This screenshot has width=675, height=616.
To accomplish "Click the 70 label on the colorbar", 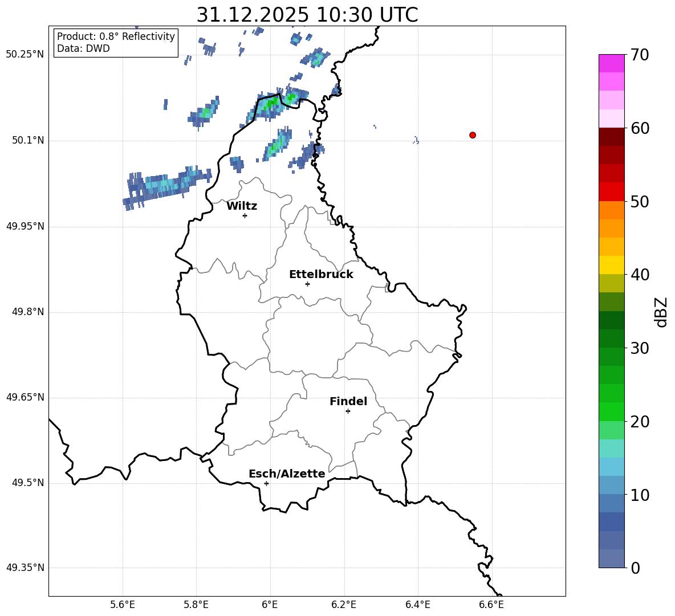I will coord(640,55).
